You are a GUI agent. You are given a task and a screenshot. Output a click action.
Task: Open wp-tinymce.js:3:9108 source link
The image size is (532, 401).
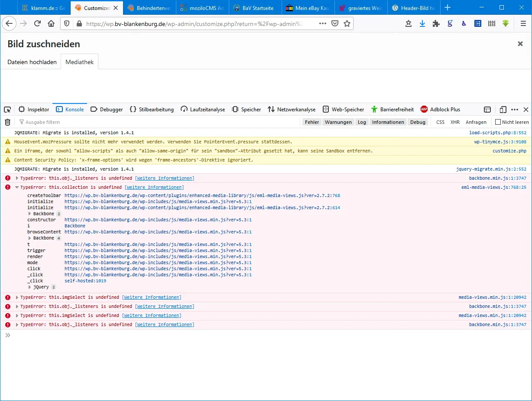[500, 142]
